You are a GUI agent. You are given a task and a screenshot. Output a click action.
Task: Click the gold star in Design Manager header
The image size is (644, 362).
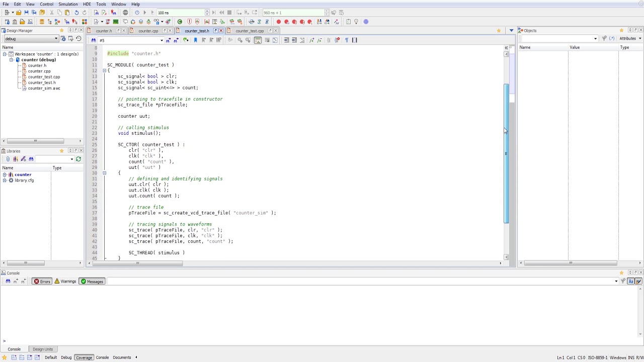tap(61, 31)
